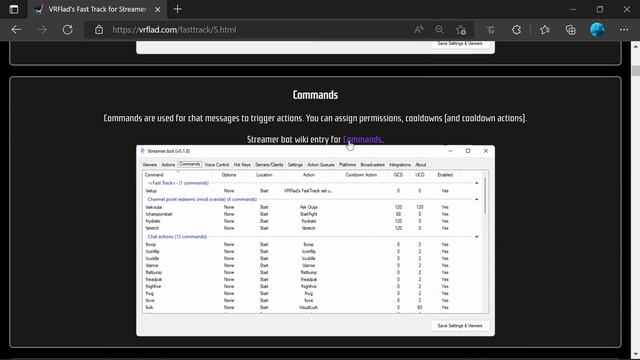Click the Viewers tab in screenshot

150,164
